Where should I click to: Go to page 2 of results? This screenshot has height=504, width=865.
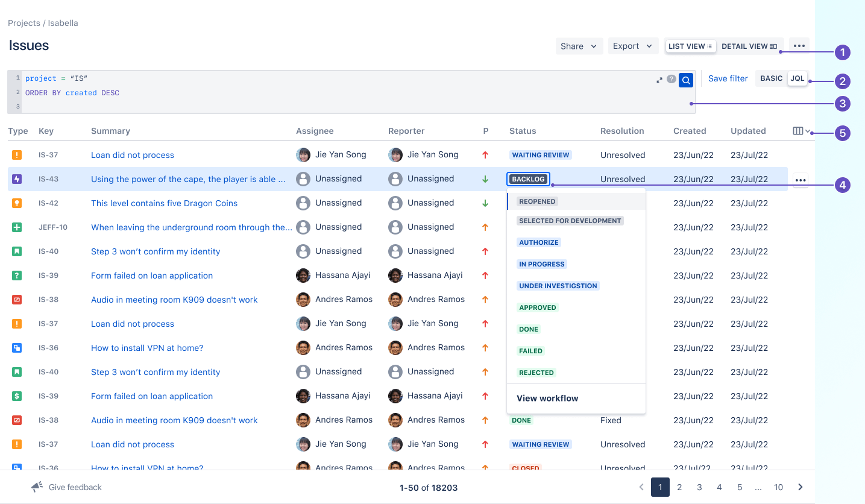pyautogui.click(x=679, y=487)
